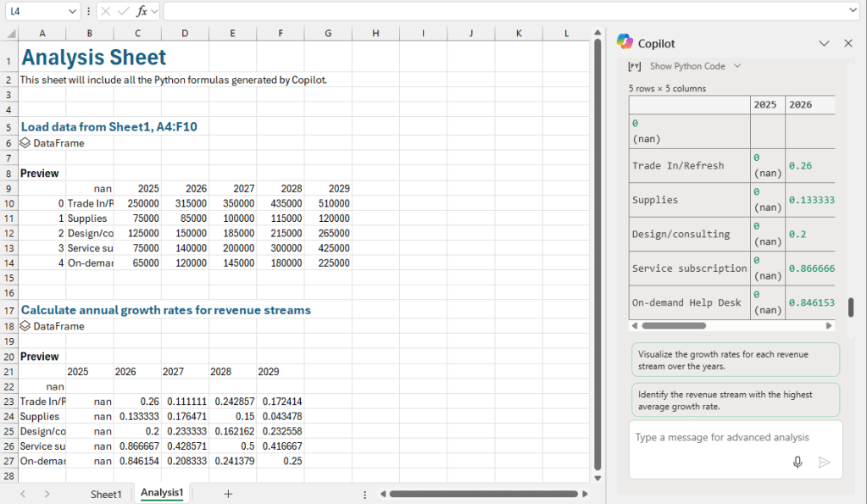Click the 5 rows × 5 columns label

[667, 88]
